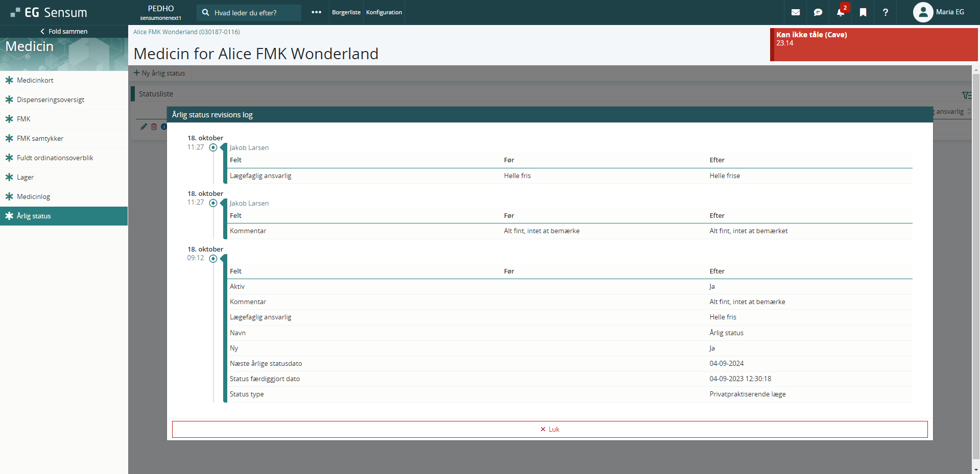Click the three-dots more menu icon
This screenshot has height=474, width=980.
316,12
